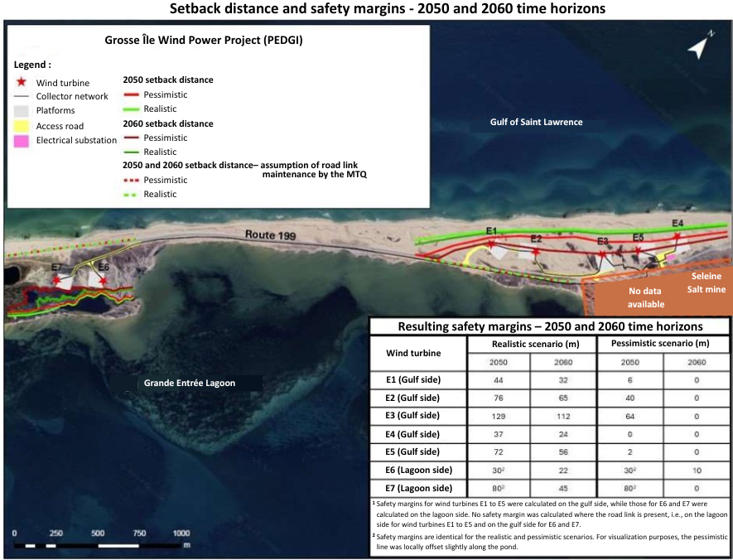The width and height of the screenshot is (733, 560).
Task: Select the E7 wind turbine marker on map
Action: (56, 281)
